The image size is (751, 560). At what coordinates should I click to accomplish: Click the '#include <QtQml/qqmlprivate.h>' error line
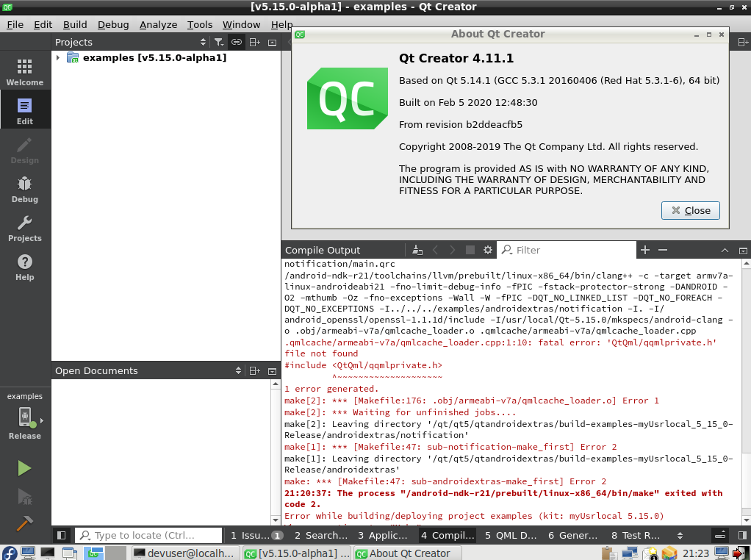tap(363, 365)
